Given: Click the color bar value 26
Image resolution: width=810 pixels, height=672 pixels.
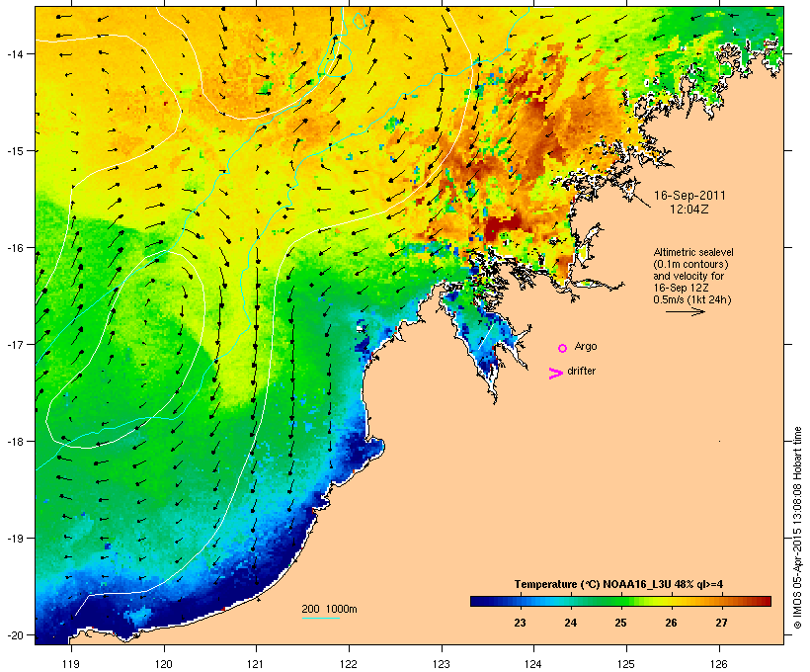Looking at the screenshot, I should 671,623.
